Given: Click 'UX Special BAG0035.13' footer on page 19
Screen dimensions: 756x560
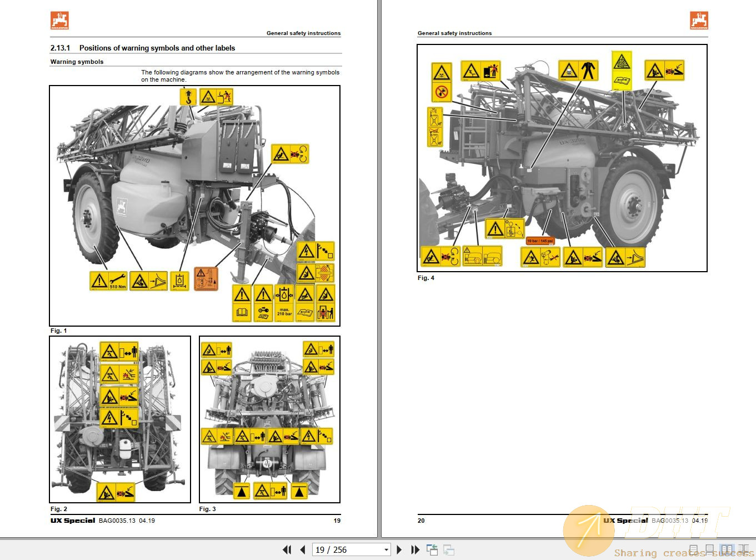Looking at the screenshot, I should 93,521.
